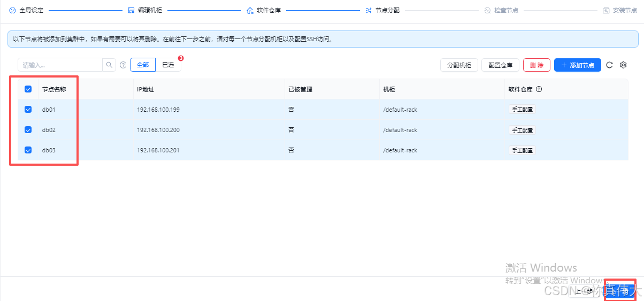Click the 添加节点 button

(578, 65)
